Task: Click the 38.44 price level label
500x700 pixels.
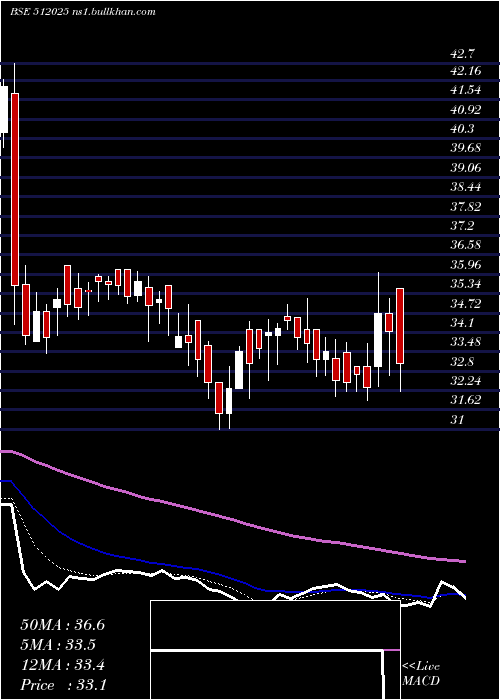Action: pos(466,187)
